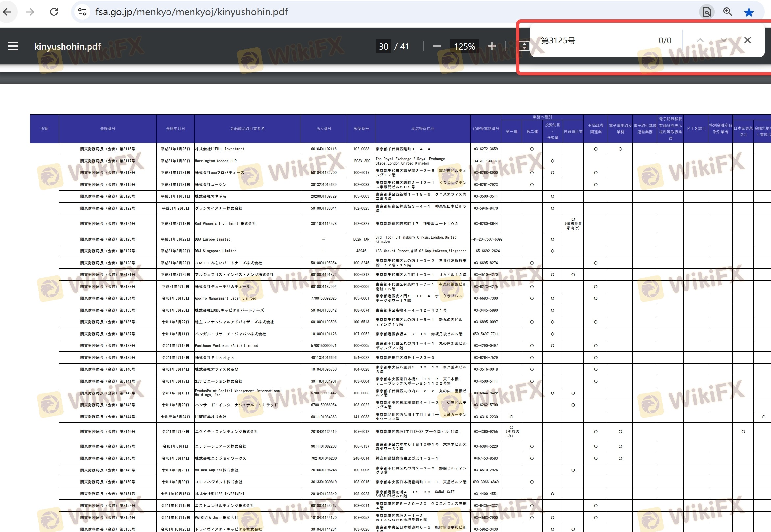Go to next search result (down chevron)

click(723, 40)
